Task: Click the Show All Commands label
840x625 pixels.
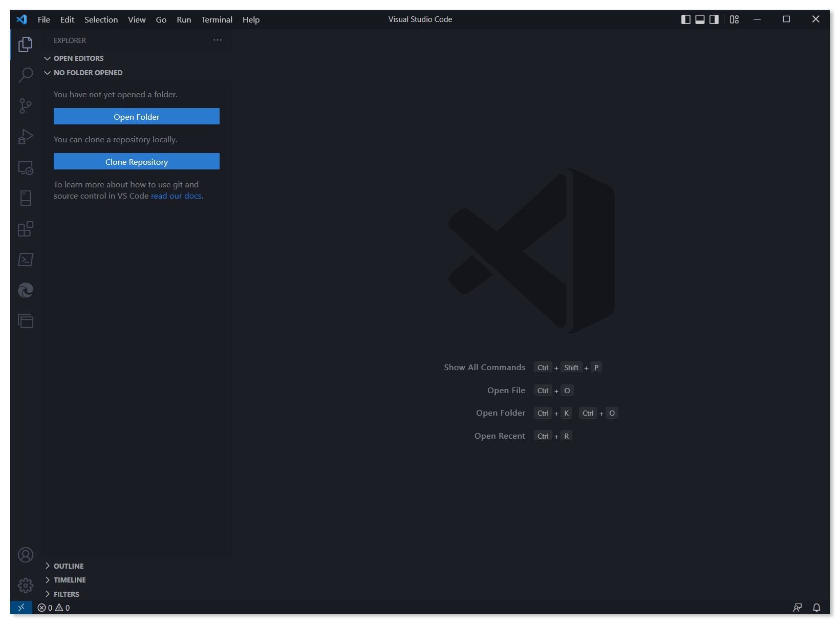Action: click(x=484, y=368)
